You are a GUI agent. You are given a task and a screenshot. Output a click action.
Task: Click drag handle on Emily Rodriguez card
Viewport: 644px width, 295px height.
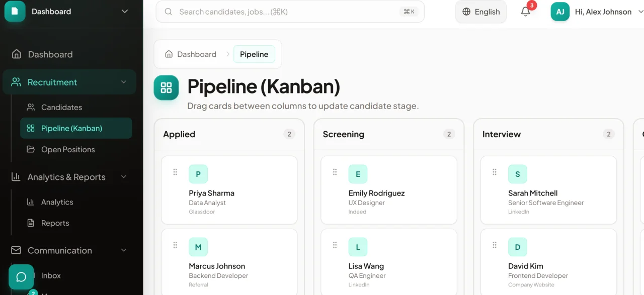click(335, 172)
